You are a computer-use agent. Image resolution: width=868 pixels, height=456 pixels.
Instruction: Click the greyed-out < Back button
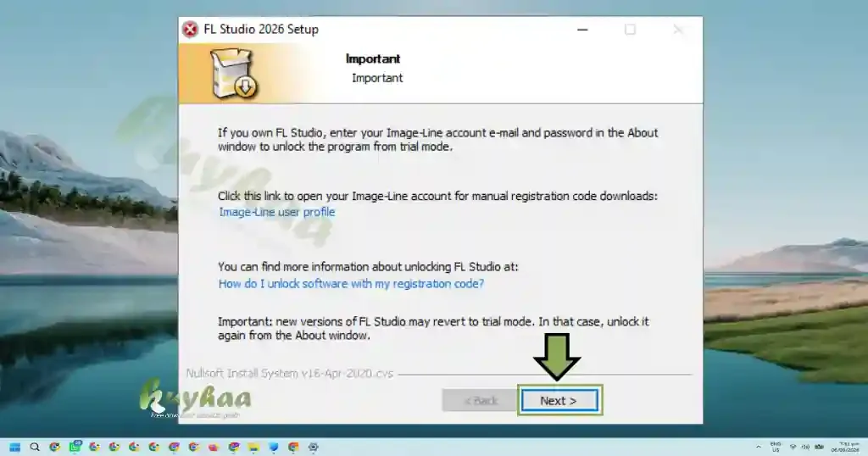(x=480, y=400)
